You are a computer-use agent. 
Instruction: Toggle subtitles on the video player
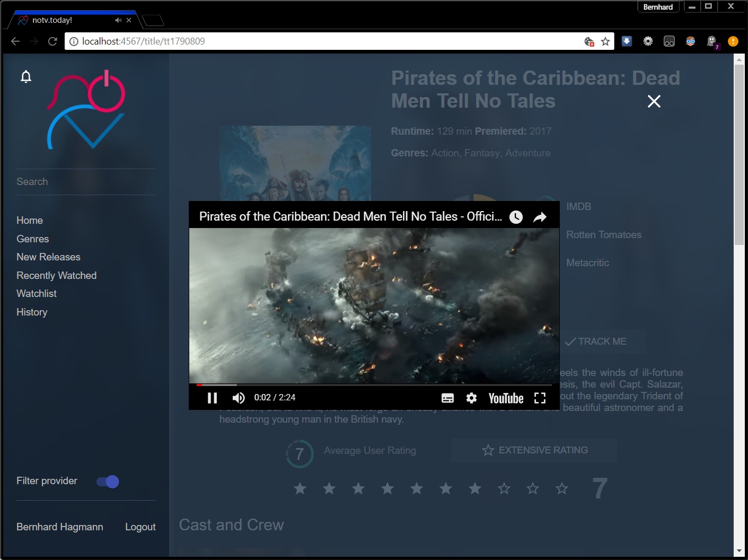point(447,398)
